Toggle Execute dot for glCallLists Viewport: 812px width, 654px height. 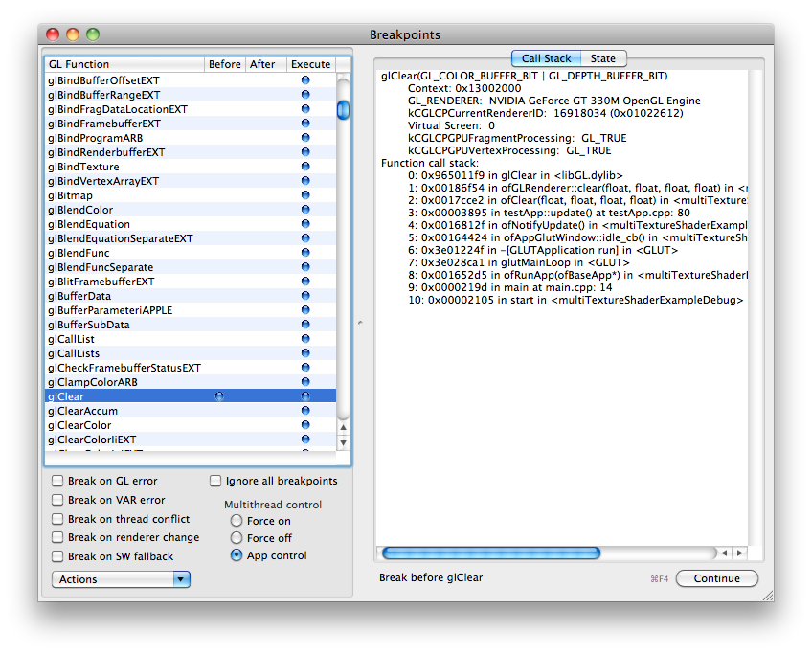point(305,353)
